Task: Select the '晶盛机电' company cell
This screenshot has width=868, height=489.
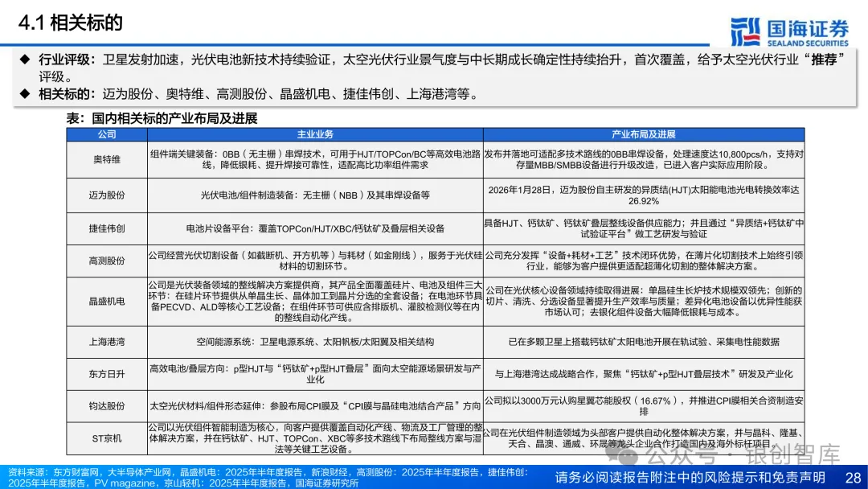Action: click(107, 302)
